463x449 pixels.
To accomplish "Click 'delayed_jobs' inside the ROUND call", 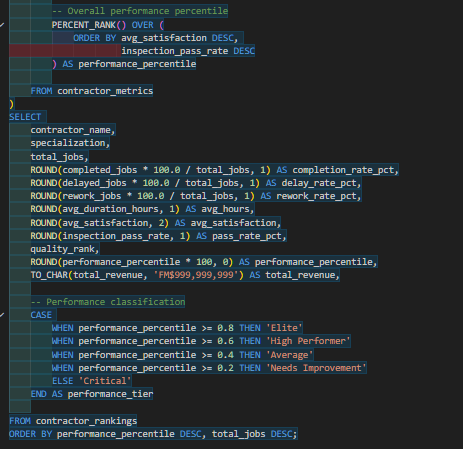I will pos(94,183).
